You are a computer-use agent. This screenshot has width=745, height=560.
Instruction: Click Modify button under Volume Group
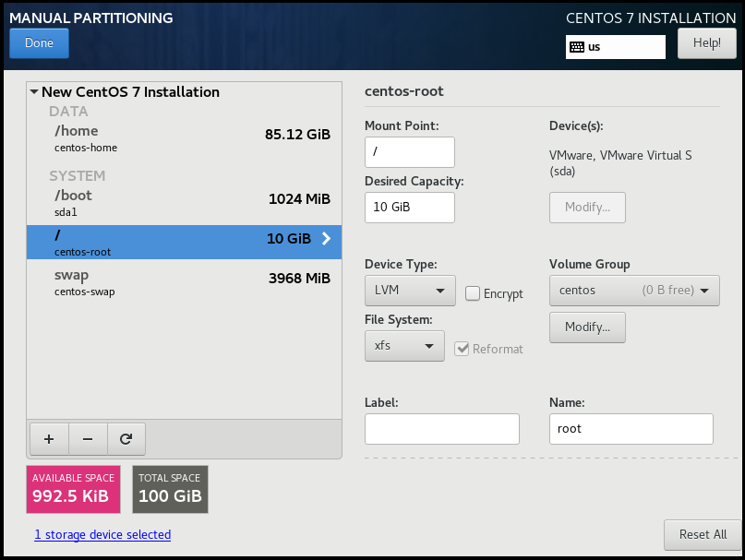click(x=587, y=328)
